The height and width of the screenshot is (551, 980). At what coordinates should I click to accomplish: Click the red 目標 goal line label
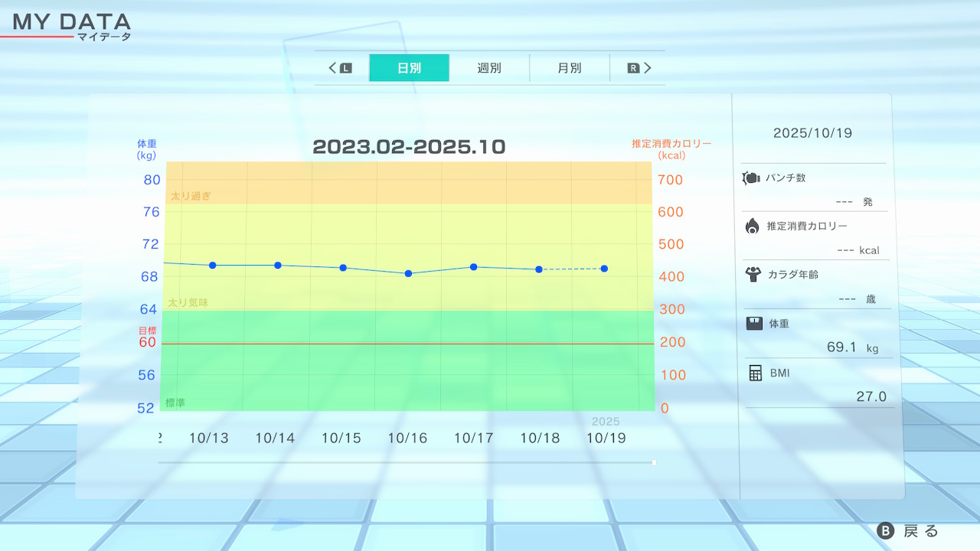pyautogui.click(x=146, y=331)
